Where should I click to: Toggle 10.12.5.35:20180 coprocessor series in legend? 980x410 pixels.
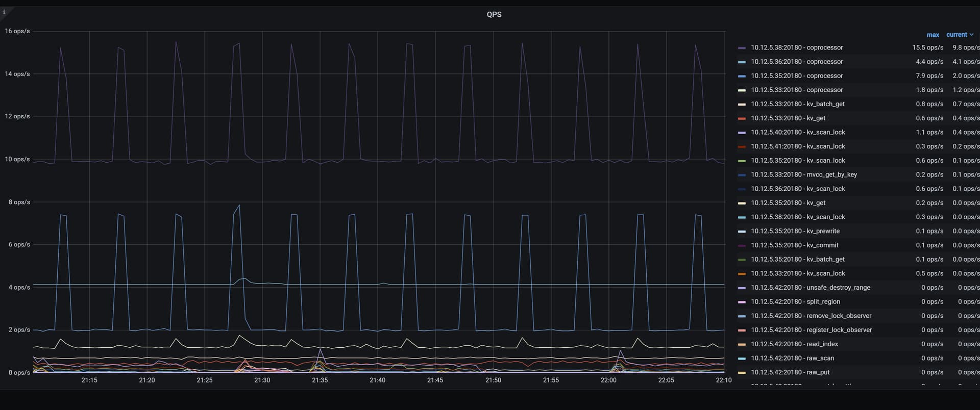point(796,76)
